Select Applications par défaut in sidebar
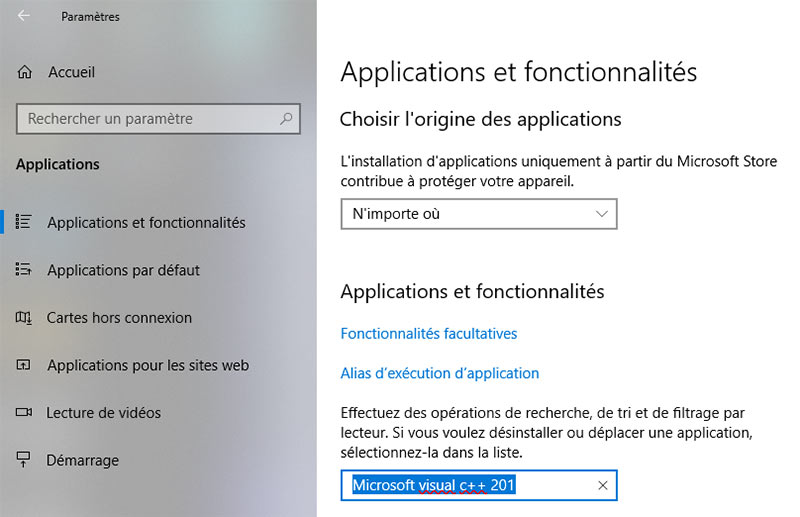The width and height of the screenshot is (800, 517). pos(123,270)
